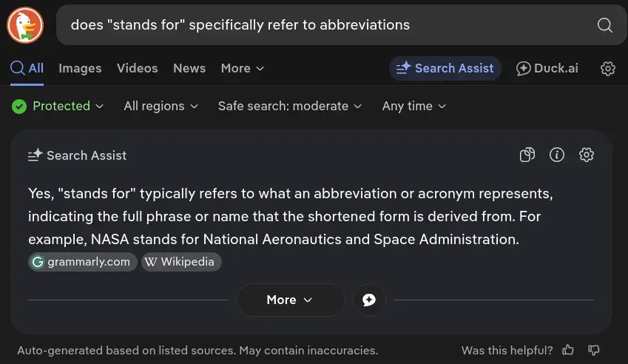Open the chat follow-up bubble button
This screenshot has width=628, height=364.
[369, 300]
